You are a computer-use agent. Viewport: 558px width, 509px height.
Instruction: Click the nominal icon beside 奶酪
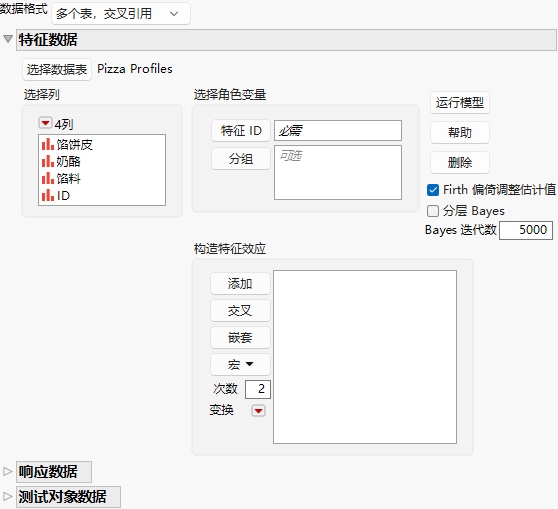coord(48,162)
